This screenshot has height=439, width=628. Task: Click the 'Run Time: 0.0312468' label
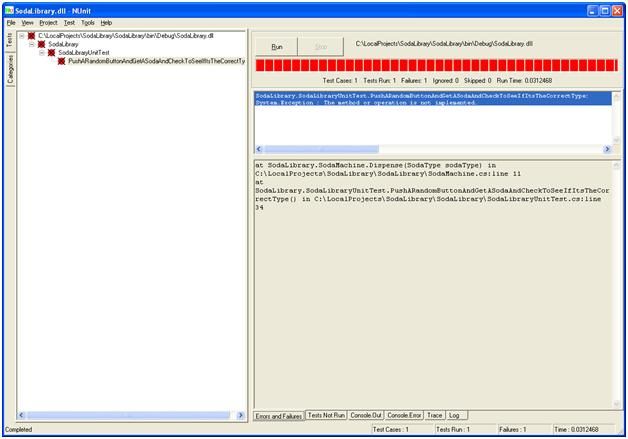tap(524, 81)
